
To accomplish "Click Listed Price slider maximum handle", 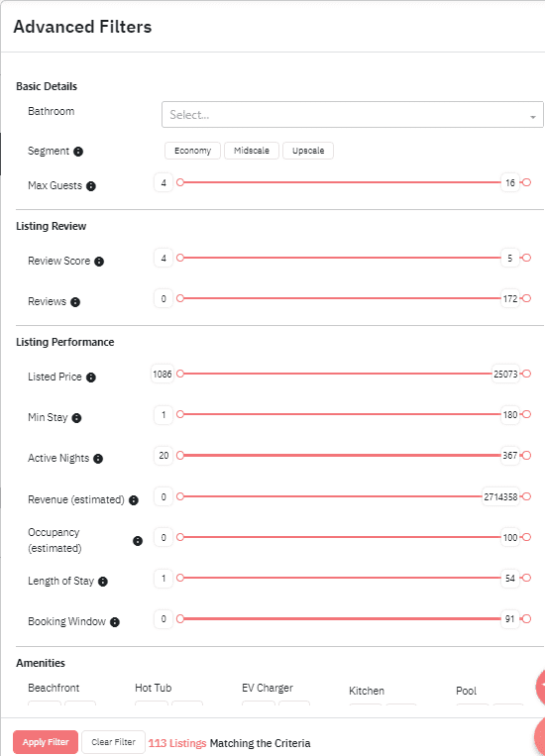I will click(527, 374).
